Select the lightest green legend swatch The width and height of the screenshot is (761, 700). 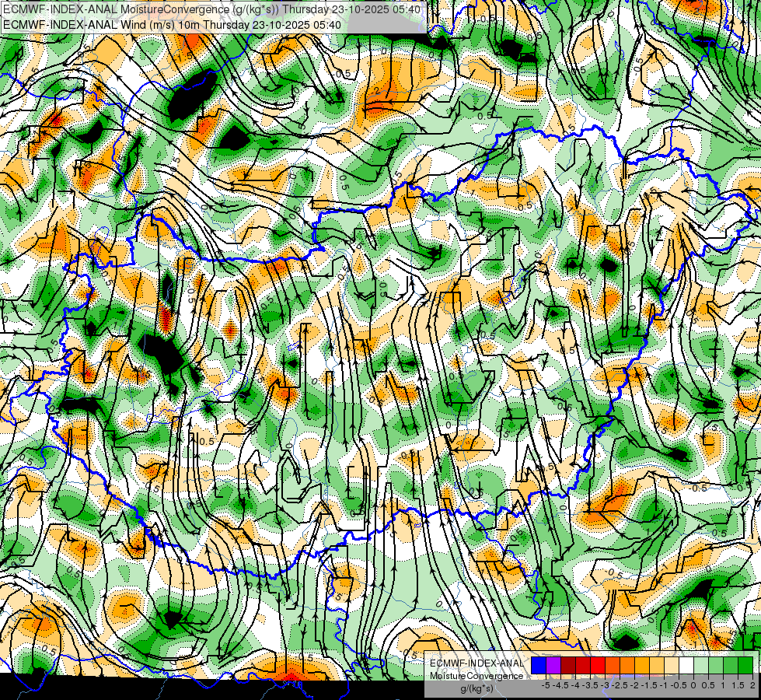[701, 665]
